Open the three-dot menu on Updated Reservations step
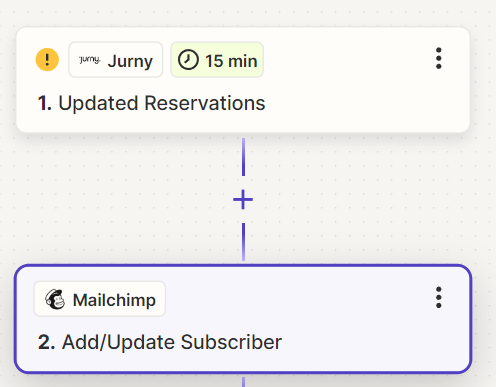 [439, 58]
